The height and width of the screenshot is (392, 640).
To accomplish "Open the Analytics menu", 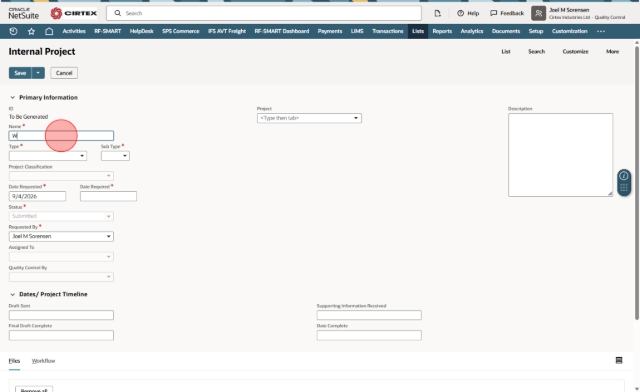I will click(x=472, y=31).
